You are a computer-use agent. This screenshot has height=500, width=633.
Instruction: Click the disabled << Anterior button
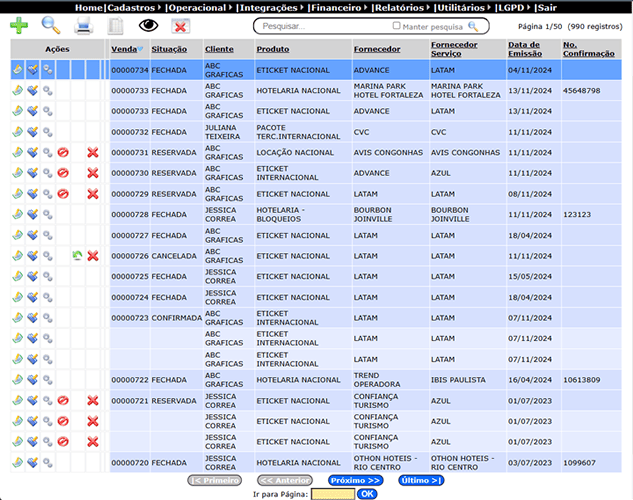point(285,480)
